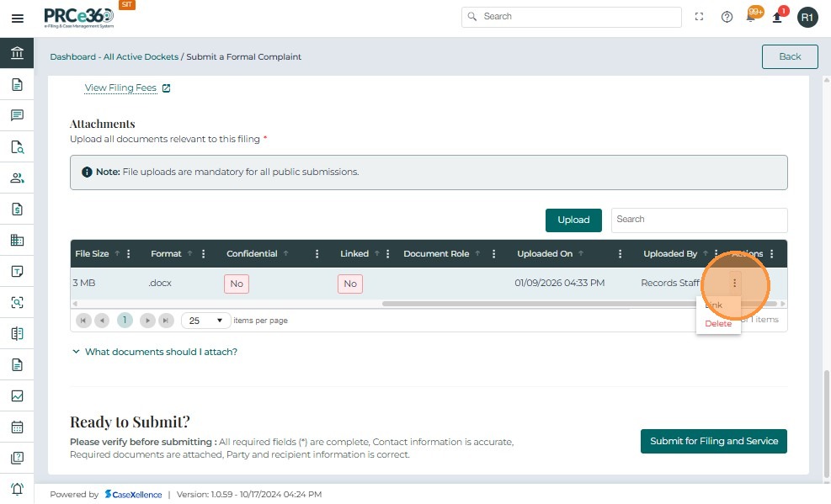The image size is (831, 504).
Task: Open the items per page dropdown
Action: 205,321
